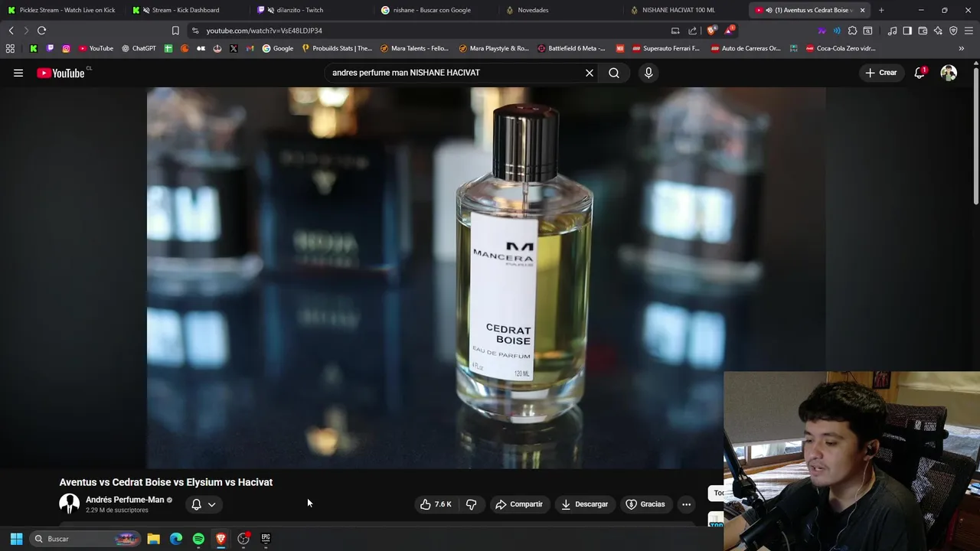This screenshot has height=551, width=980.
Task: Share the video using Compartir
Action: click(519, 504)
